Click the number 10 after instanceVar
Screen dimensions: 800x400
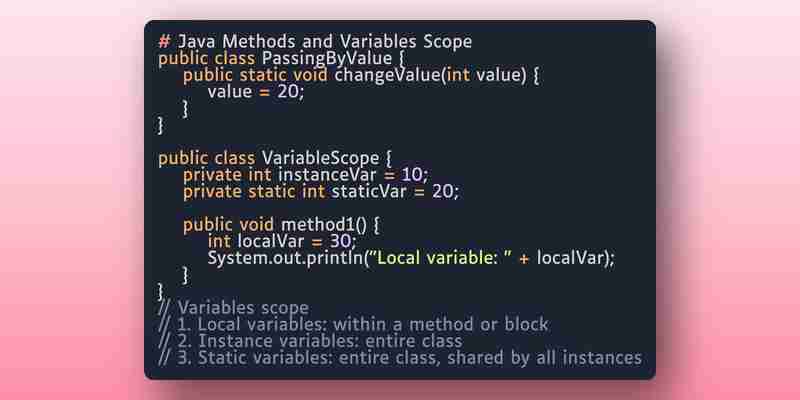pos(412,175)
